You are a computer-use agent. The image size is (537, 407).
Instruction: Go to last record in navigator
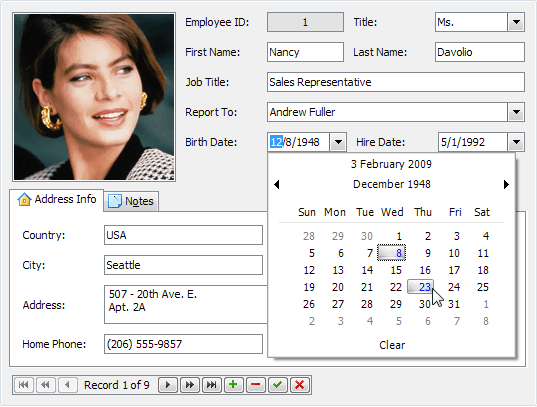pyautogui.click(x=212, y=385)
